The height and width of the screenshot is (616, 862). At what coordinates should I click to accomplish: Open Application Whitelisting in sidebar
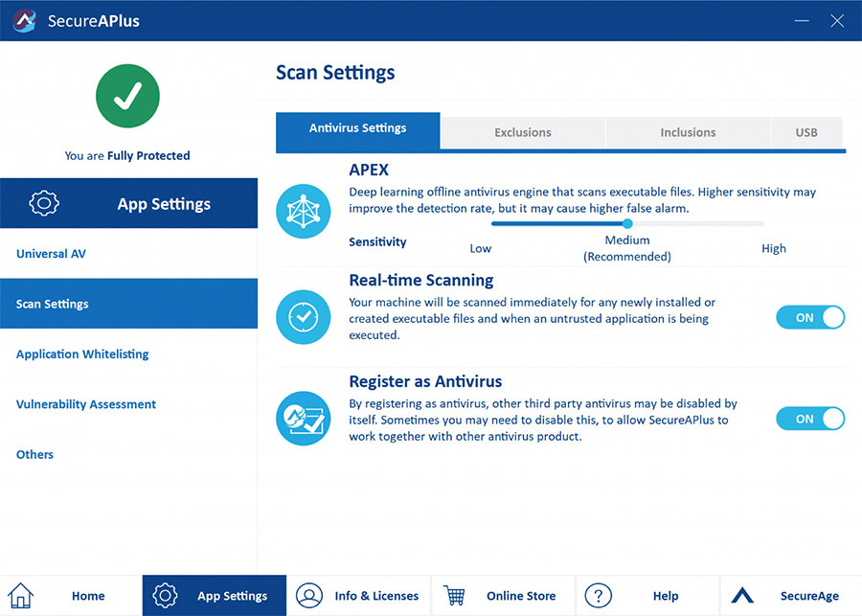(x=128, y=354)
